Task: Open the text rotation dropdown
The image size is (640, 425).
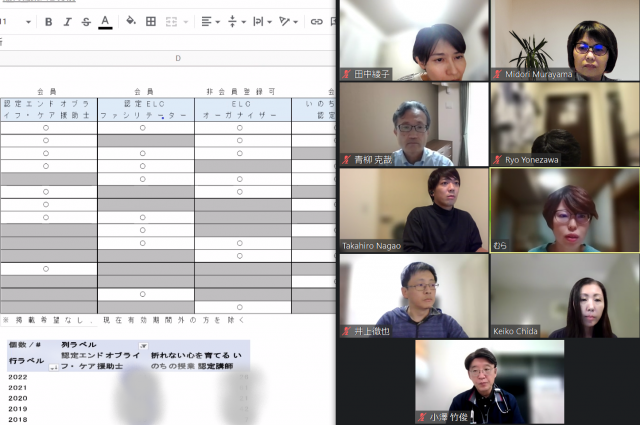Action: (x=289, y=21)
